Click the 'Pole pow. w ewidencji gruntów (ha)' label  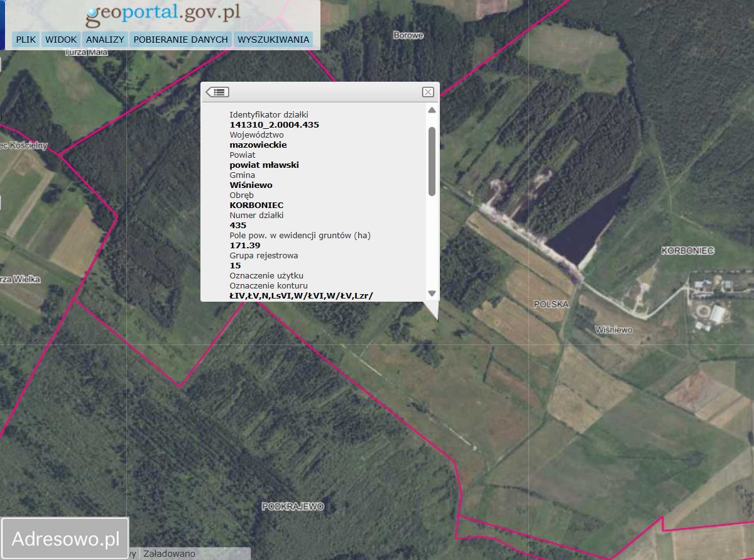300,235
